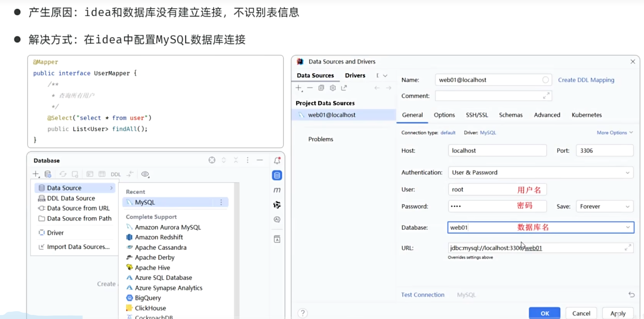Switch to the Schemas tab
The image size is (644, 319).
[511, 115]
